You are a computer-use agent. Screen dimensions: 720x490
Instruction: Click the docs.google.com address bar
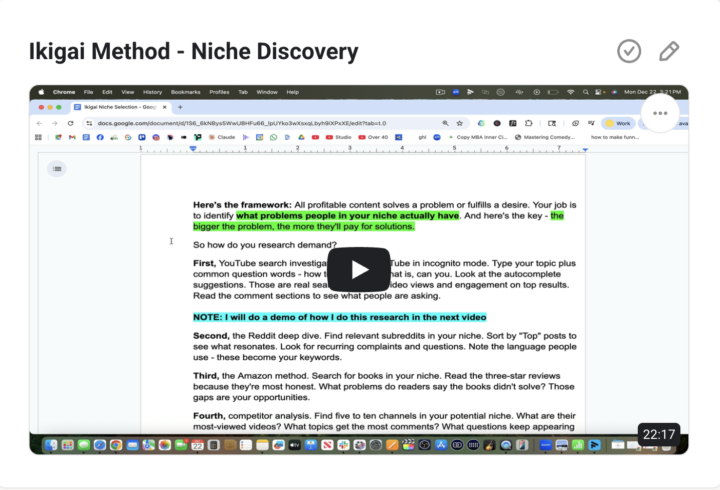(276, 123)
